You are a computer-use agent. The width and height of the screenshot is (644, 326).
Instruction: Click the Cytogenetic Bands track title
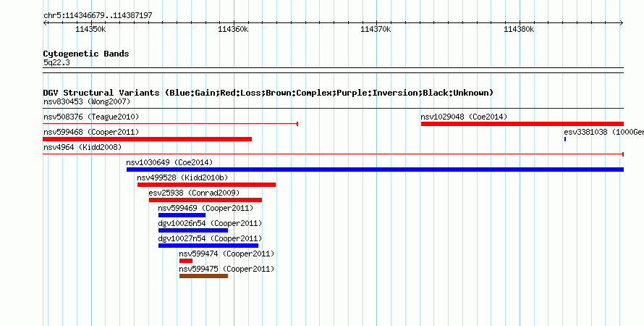86,54
